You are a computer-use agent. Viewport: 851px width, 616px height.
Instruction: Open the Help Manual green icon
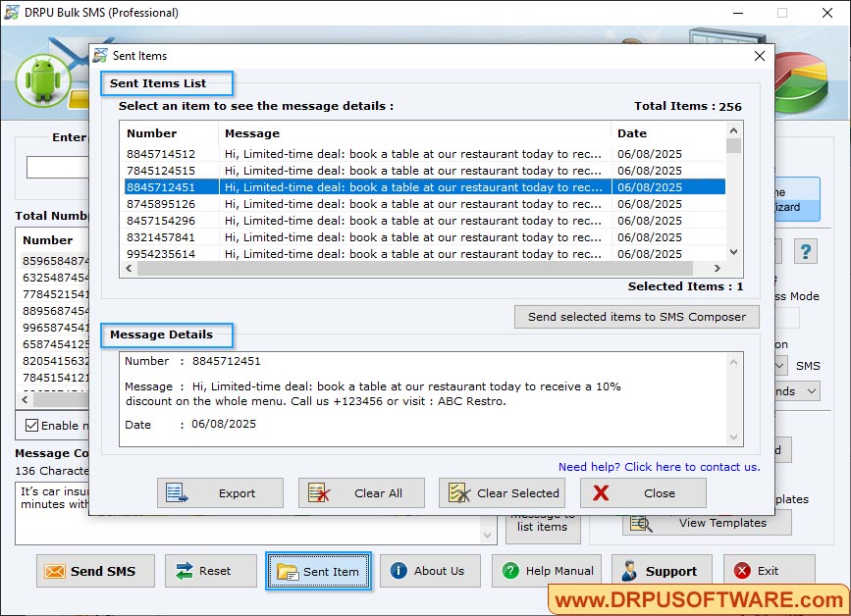(x=511, y=570)
